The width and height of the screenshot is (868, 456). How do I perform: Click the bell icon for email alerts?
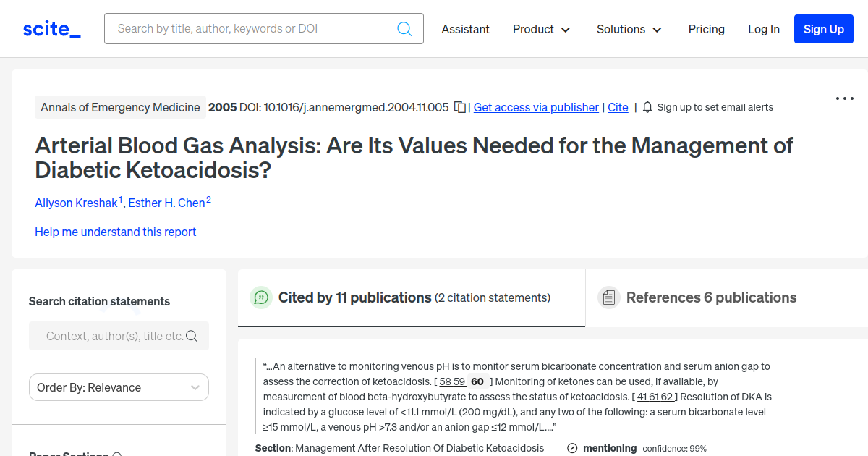647,107
